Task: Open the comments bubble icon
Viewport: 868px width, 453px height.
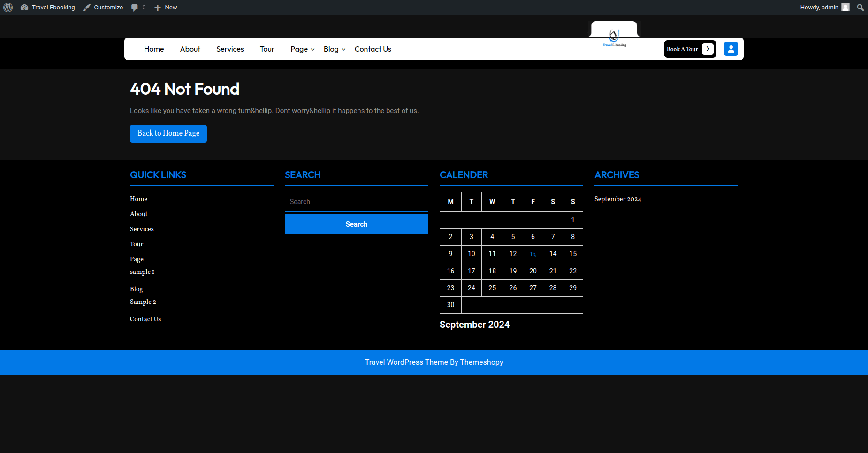Action: 135,8
